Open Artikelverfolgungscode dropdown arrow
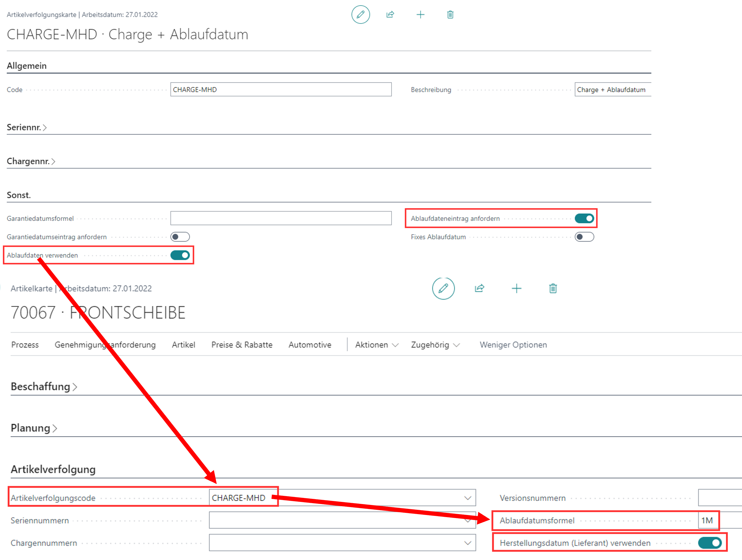Image resolution: width=742 pixels, height=560 pixels. 467,498
